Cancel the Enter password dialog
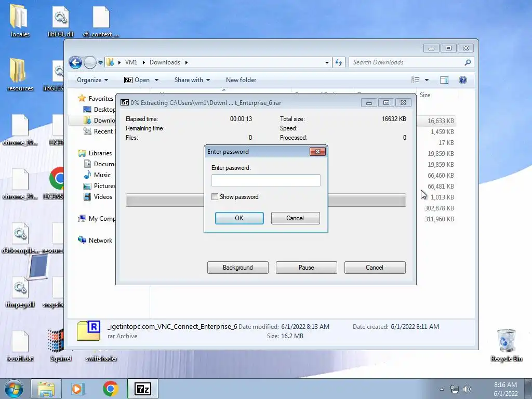The width and height of the screenshot is (532, 399). point(295,218)
